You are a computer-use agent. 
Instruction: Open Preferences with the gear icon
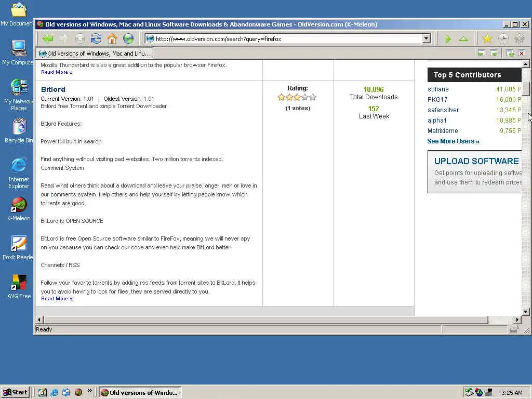tap(520, 38)
